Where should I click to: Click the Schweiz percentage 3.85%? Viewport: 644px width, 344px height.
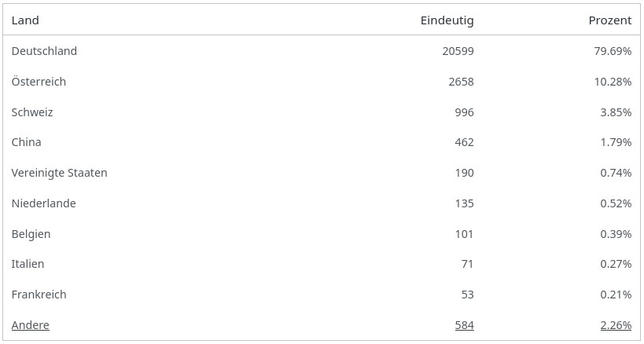pos(616,112)
